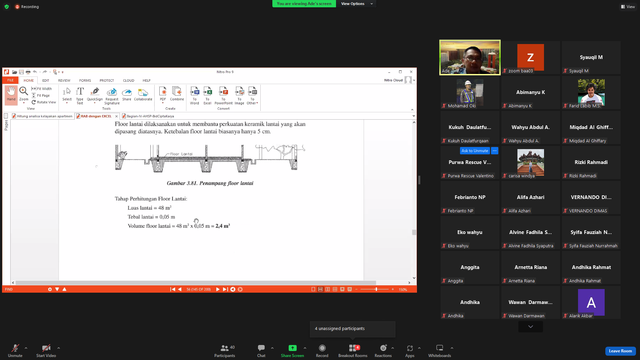640x360 pixels.
Task: Open Breakout Rooms in Zoom
Action: (353, 350)
